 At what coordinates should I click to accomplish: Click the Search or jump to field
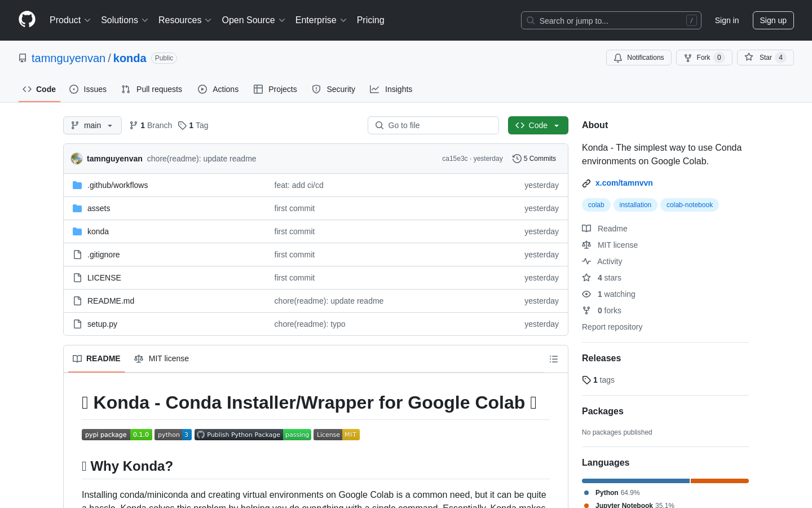click(x=611, y=20)
